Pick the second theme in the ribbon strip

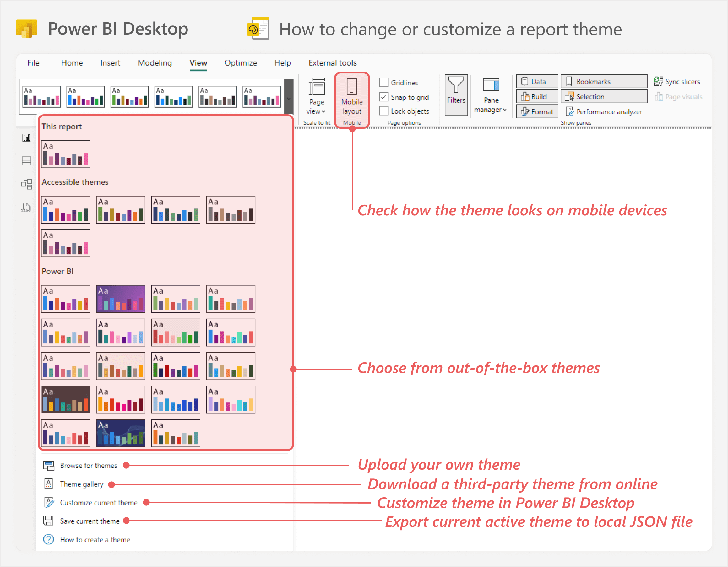[86, 97]
